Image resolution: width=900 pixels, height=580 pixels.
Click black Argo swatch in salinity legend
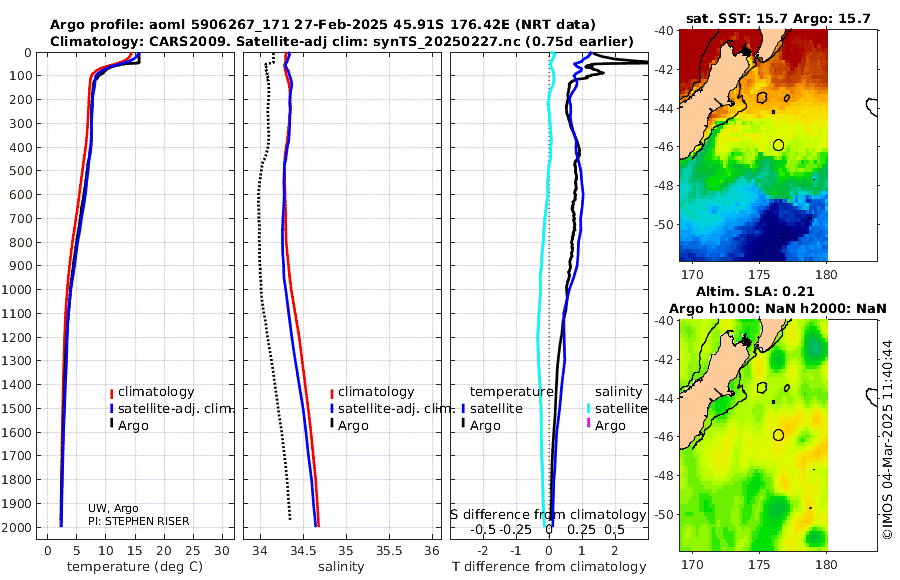pos(332,423)
